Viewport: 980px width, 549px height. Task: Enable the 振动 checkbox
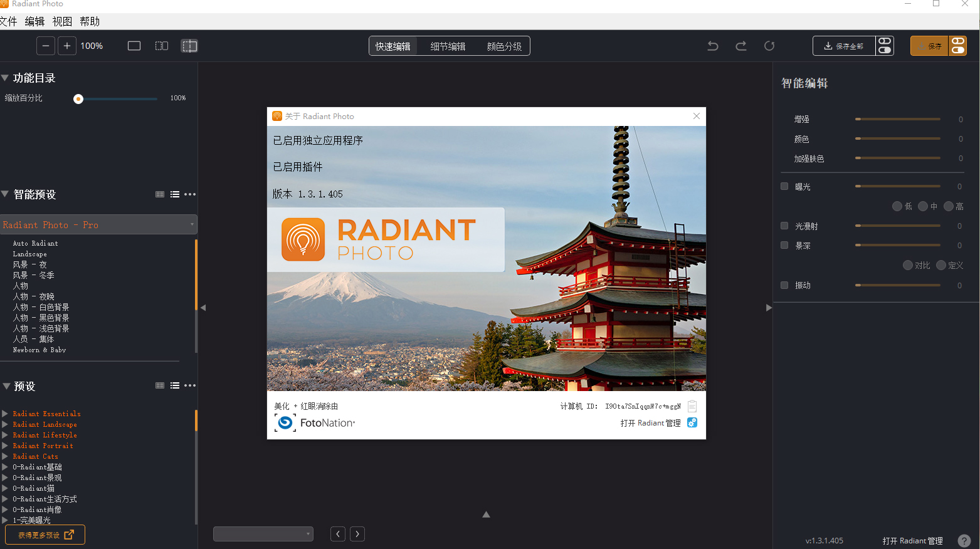pos(784,285)
